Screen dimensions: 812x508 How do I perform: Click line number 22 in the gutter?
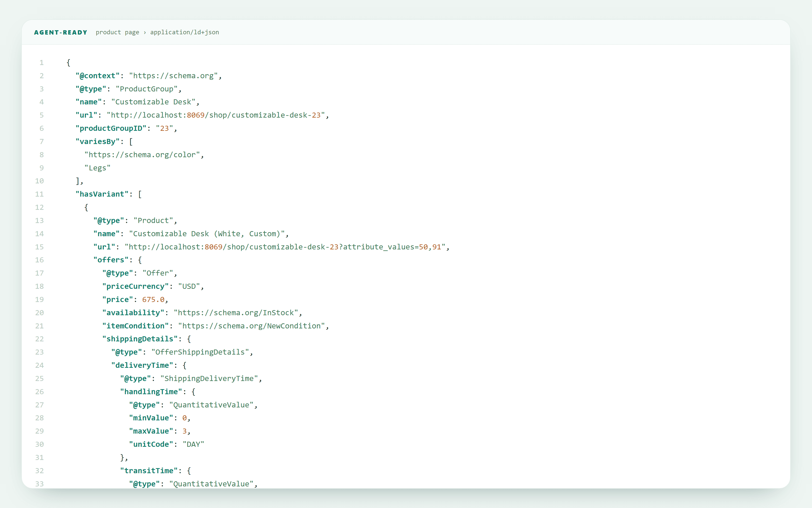40,339
